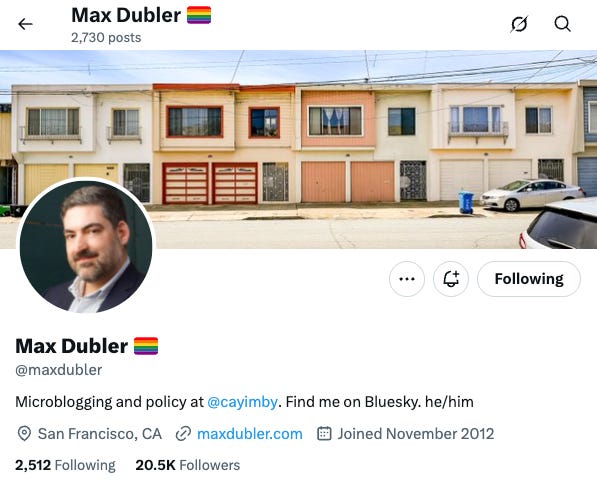Viewport: 597px width, 483px height.
Task: Click the calendar icon beside join date
Action: tap(324, 434)
